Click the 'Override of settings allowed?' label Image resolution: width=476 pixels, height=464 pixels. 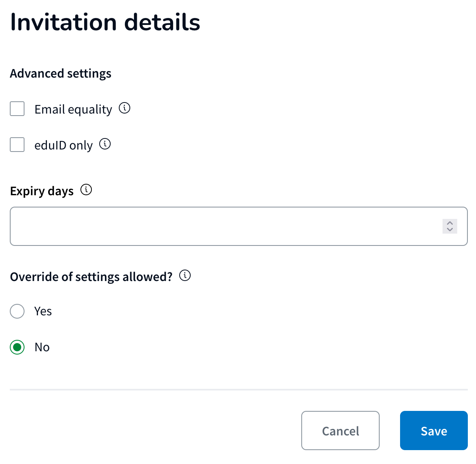tap(91, 277)
